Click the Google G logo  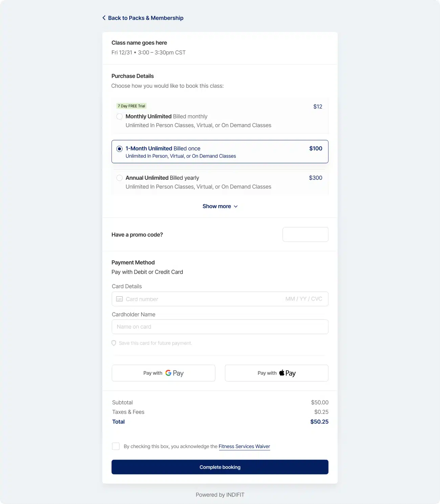tap(168, 373)
